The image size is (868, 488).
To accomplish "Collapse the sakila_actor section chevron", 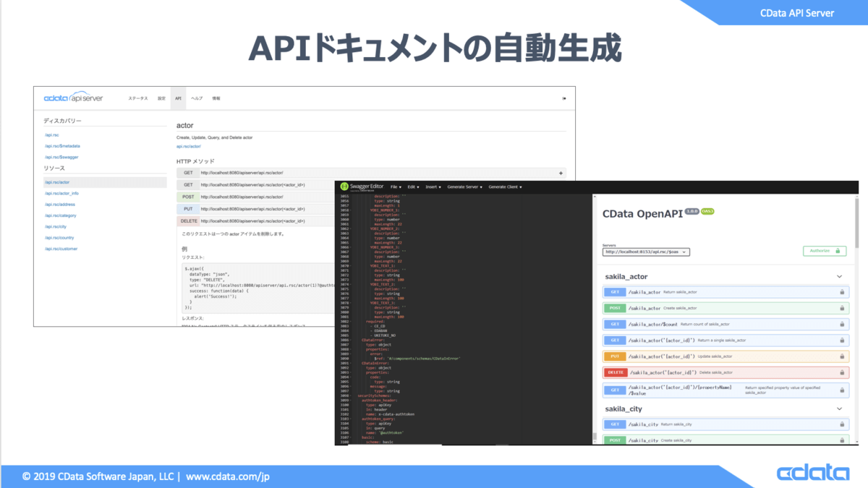I will (840, 276).
